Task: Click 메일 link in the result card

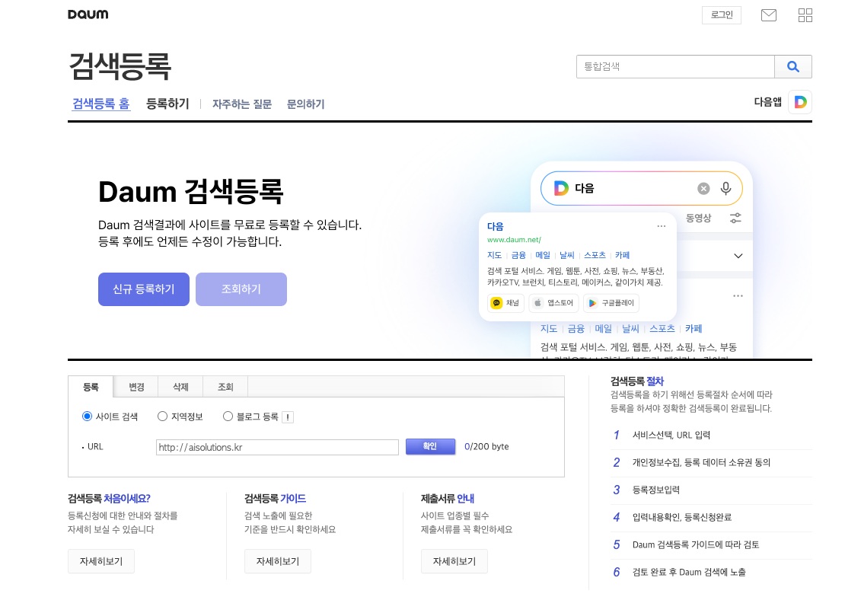Action: coord(543,255)
